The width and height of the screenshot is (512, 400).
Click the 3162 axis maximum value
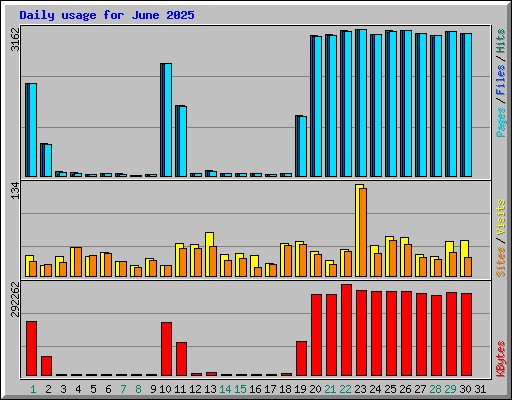tap(15, 40)
